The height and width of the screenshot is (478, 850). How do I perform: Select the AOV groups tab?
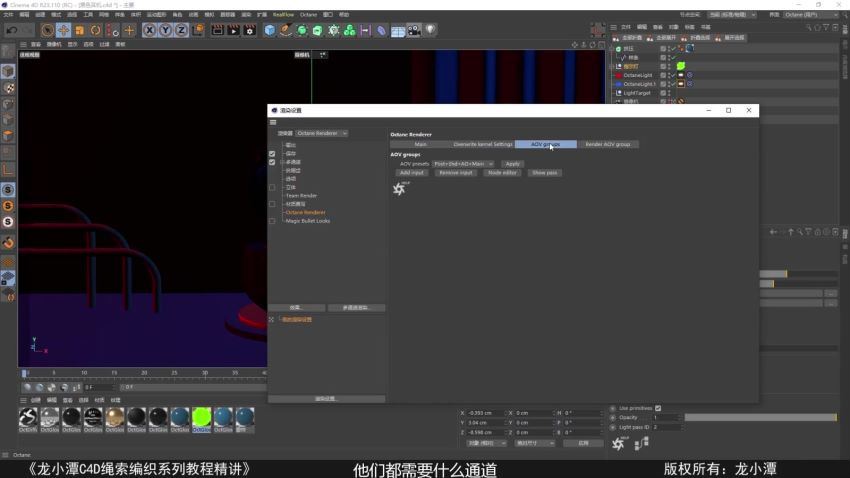545,144
